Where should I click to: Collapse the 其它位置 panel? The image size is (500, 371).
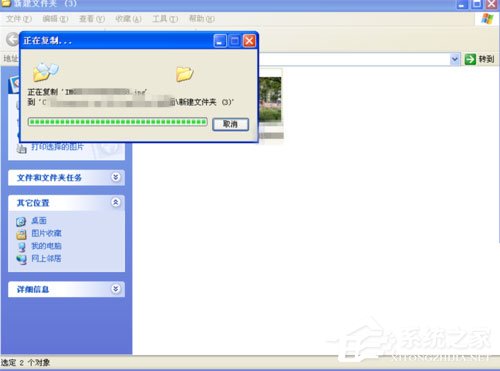tap(116, 202)
